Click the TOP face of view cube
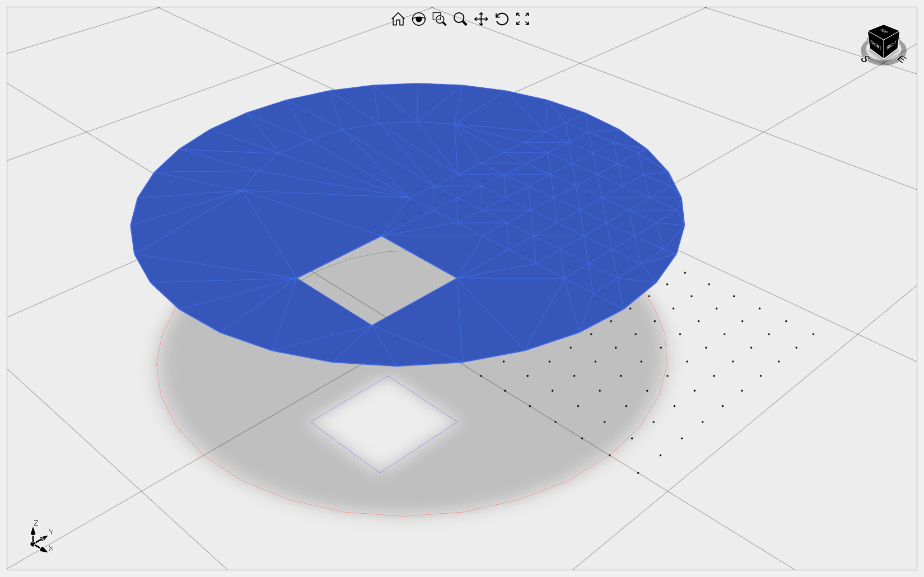 [884, 31]
